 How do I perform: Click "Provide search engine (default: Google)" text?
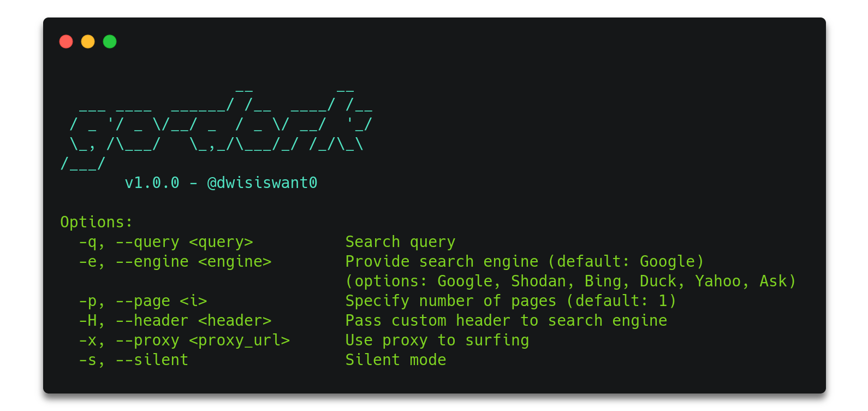(x=525, y=261)
